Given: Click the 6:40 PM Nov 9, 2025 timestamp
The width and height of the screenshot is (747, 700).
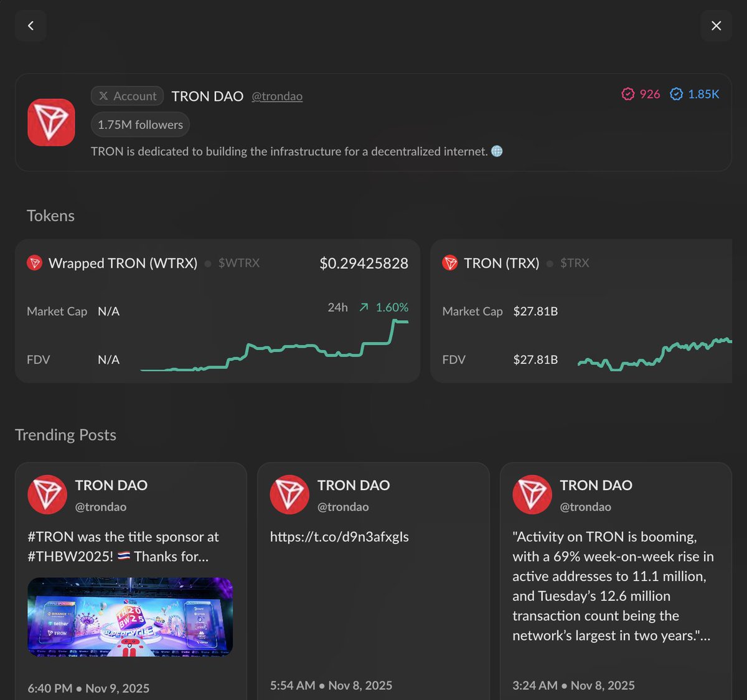Looking at the screenshot, I should click(88, 688).
